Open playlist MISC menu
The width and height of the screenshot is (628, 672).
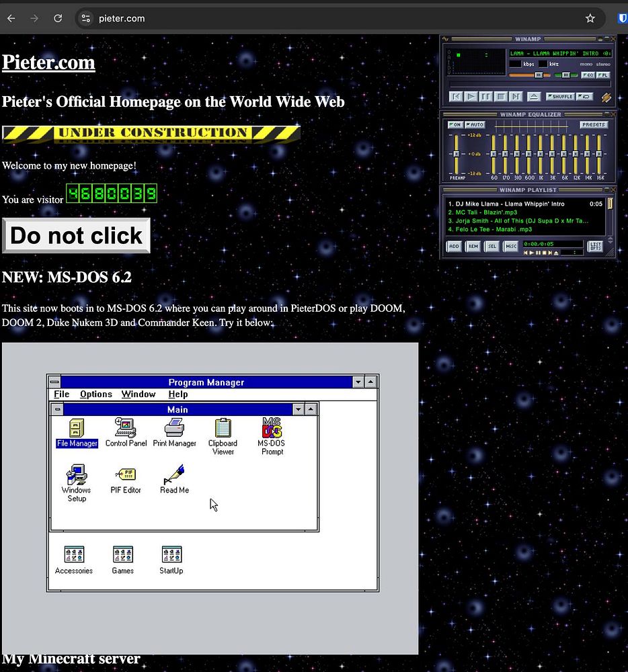pyautogui.click(x=511, y=247)
